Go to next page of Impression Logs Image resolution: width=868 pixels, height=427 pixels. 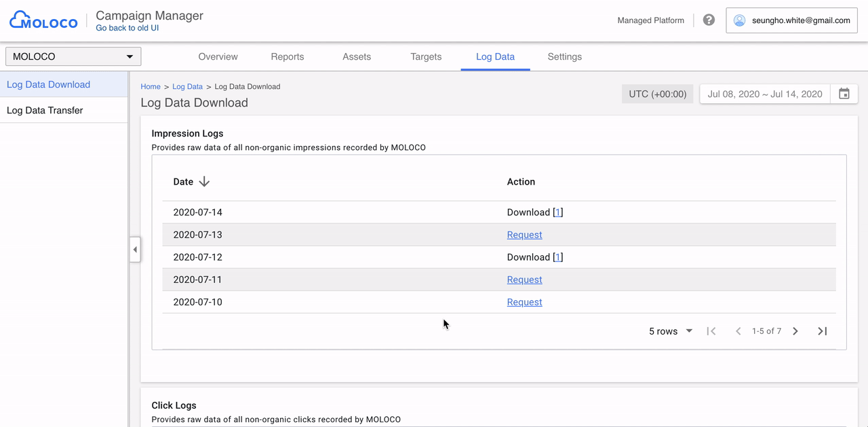(795, 331)
